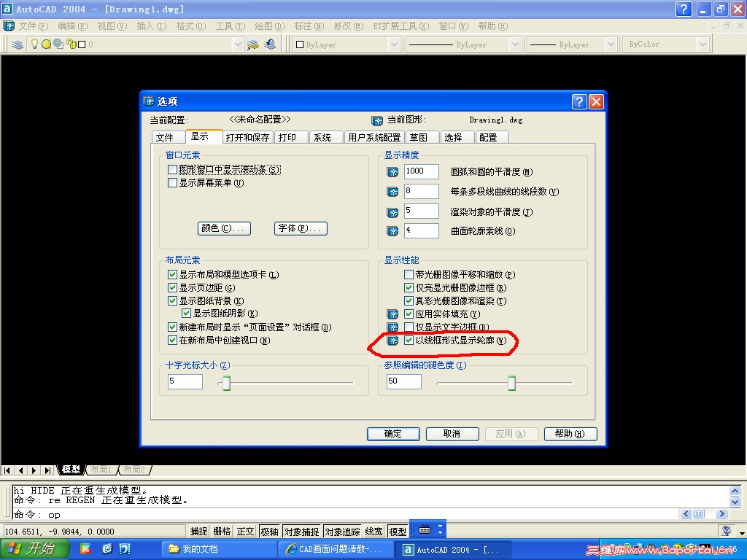Toggle 显示图纸阴影 checkbox
The width and height of the screenshot is (747, 560).
[186, 314]
